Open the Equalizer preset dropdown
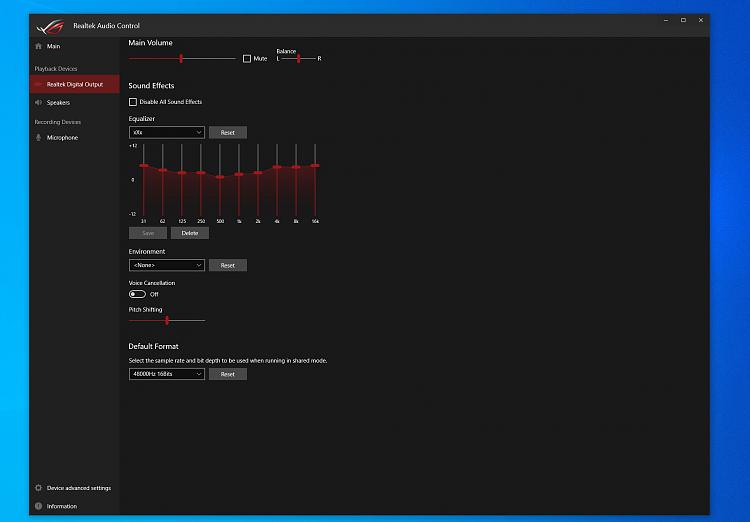750x522 pixels. coord(167,132)
